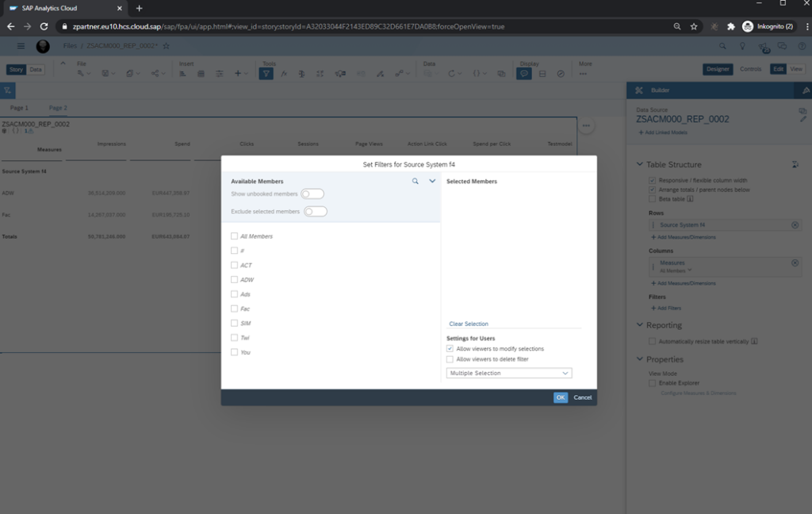Click the Files breadcrumb link
The width and height of the screenshot is (812, 514).
coord(70,46)
